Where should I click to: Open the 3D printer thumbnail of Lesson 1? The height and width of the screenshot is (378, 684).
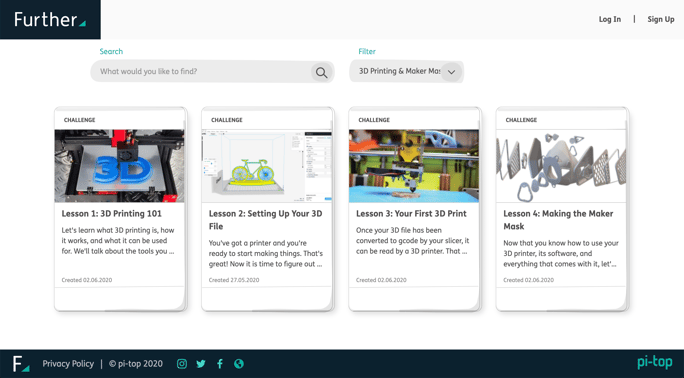(x=120, y=166)
